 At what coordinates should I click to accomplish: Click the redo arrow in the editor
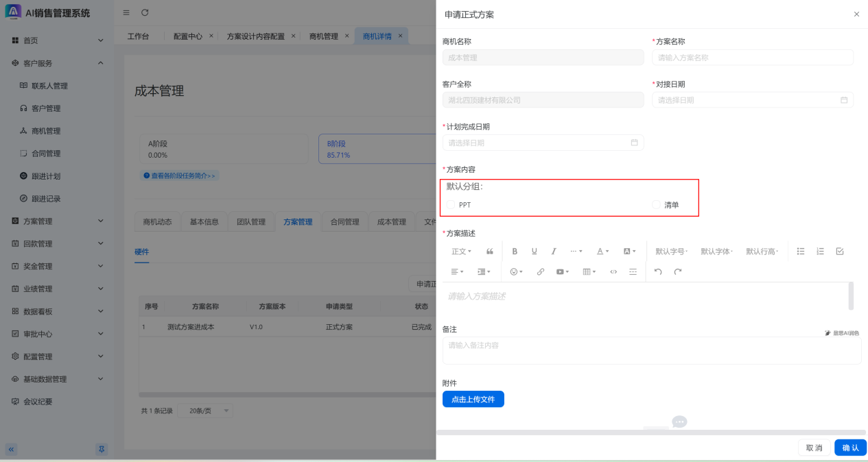coord(678,272)
